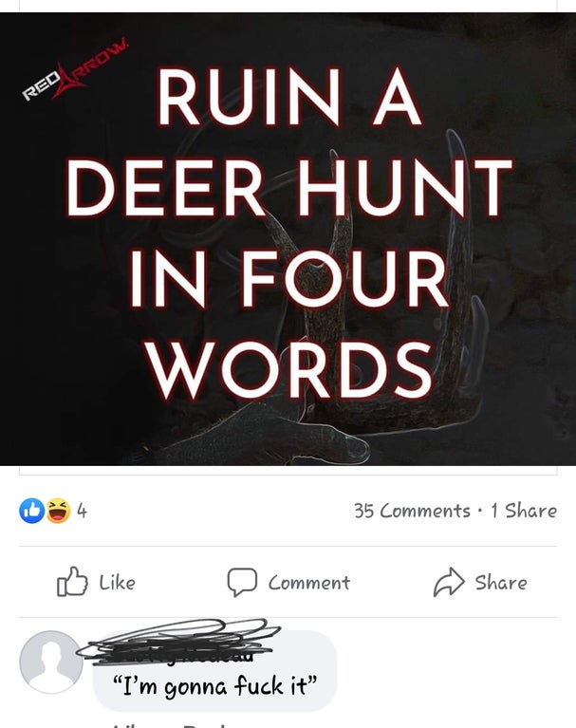
Task: Select the "I'm gonna" comment bubble
Action: tap(214, 671)
